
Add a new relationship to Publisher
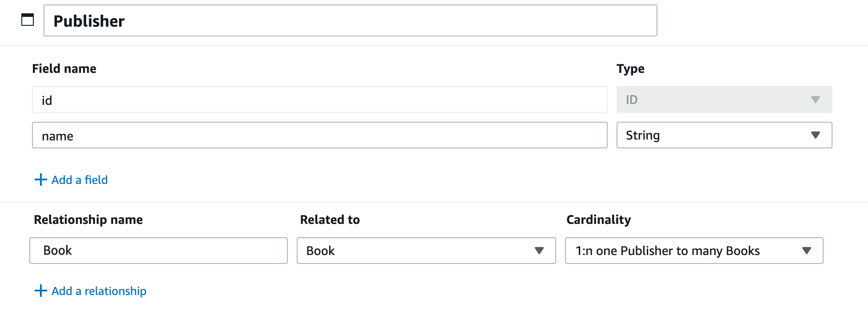click(x=90, y=291)
